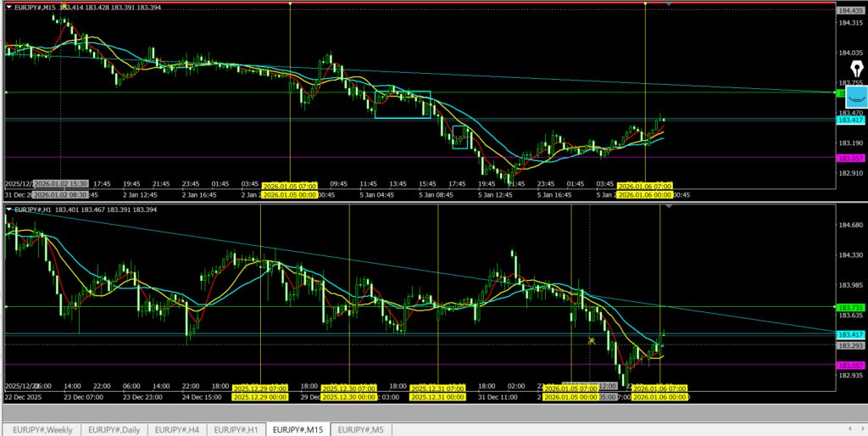Click magenta 183.057 price label on M15 chart
The width and height of the screenshot is (868, 436).
(x=849, y=158)
